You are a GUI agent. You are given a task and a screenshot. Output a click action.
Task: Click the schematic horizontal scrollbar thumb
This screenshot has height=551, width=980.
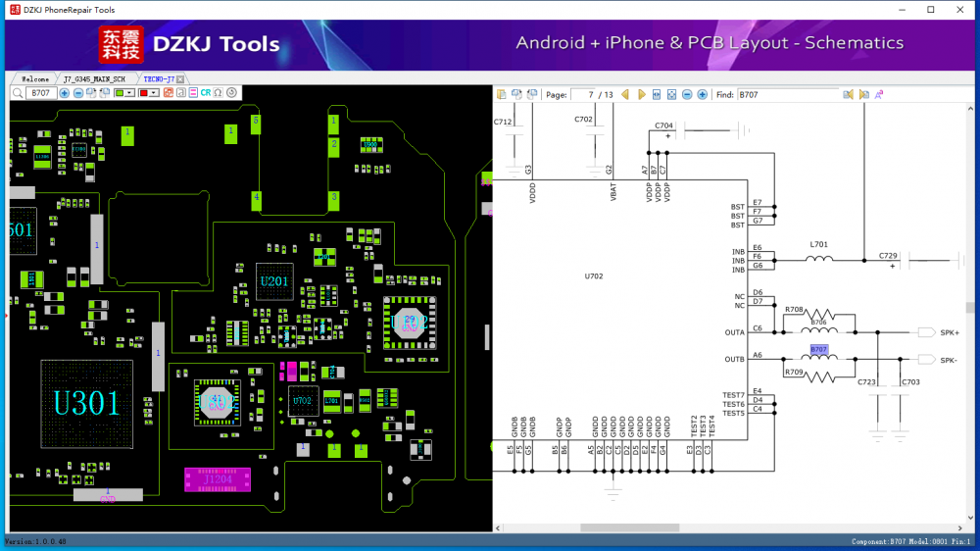(x=629, y=527)
